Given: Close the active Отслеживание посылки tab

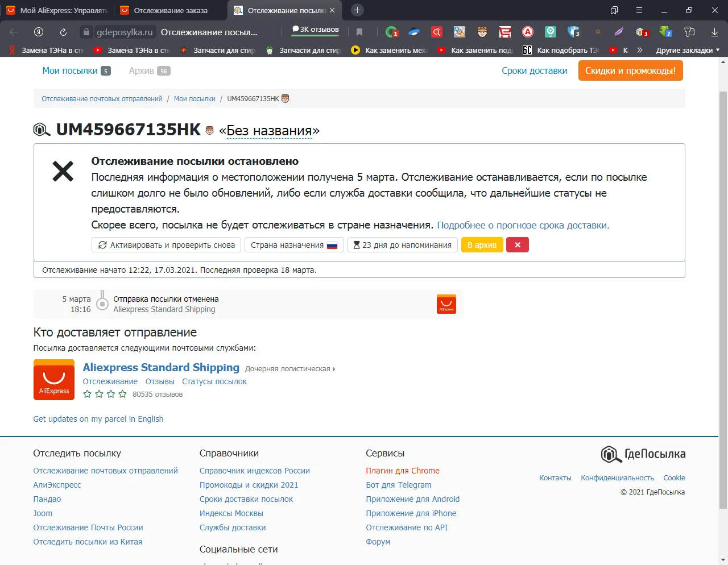Looking at the screenshot, I should (332, 10).
